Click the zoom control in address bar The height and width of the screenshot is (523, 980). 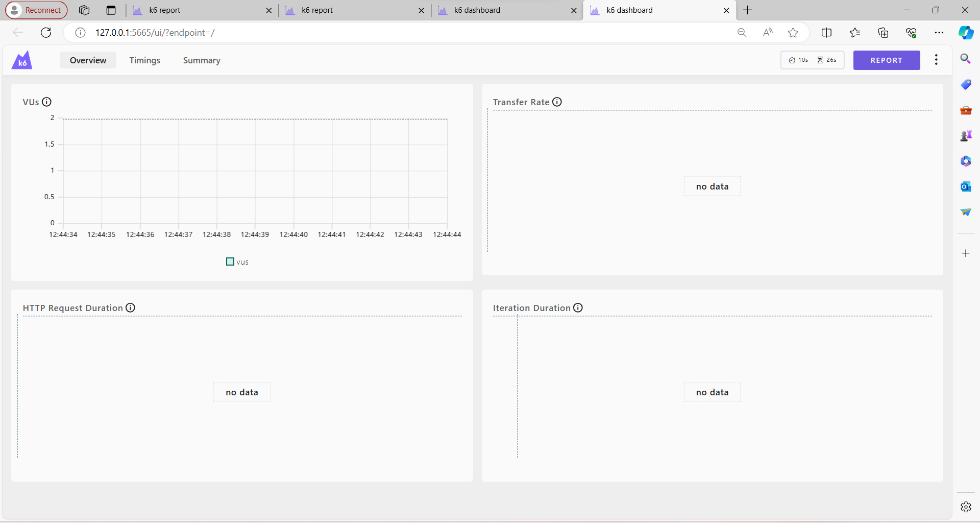(x=742, y=32)
